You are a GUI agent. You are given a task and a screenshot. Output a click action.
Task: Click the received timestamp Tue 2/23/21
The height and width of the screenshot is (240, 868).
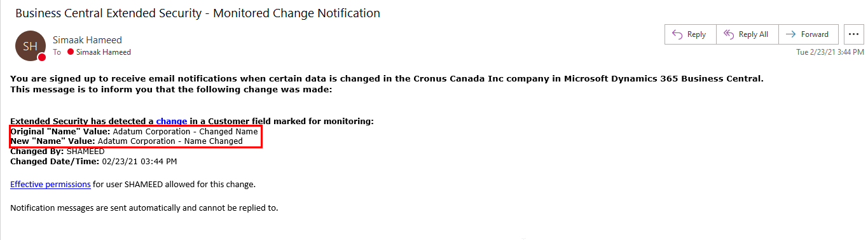830,52
